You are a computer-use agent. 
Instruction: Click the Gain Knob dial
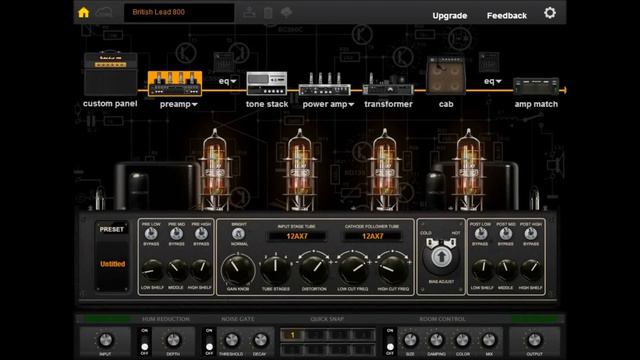238,270
